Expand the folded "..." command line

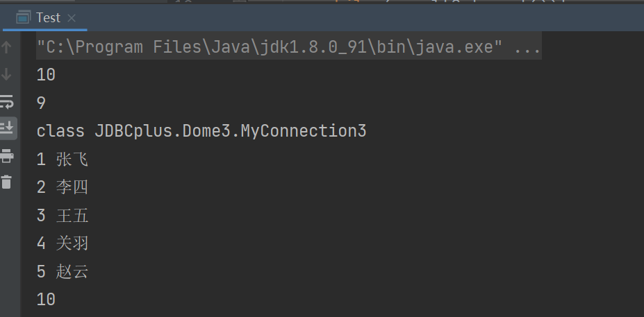click(x=527, y=47)
